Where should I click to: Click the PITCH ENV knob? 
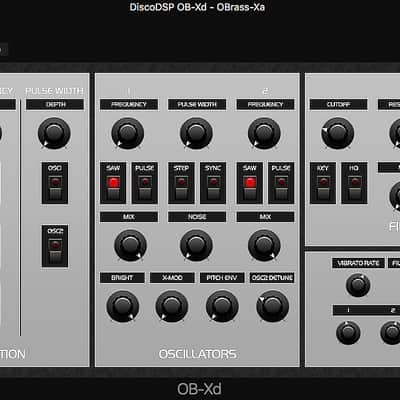[x=222, y=306]
